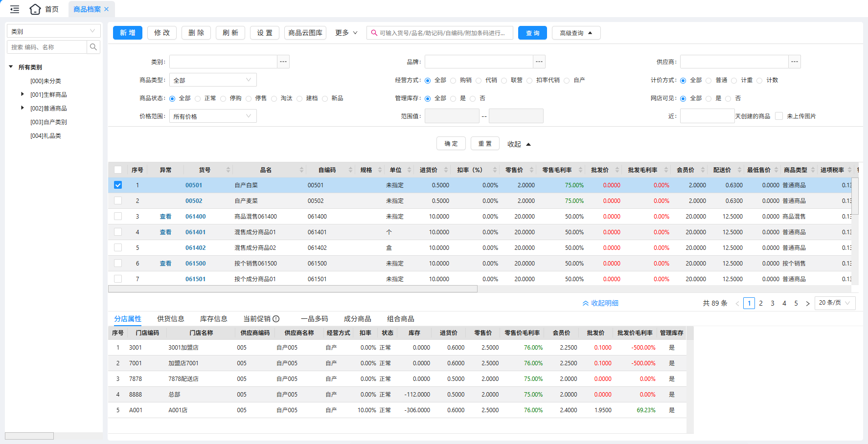Switch to the 库存信息 tab
The height and width of the screenshot is (444, 868).
point(214,319)
